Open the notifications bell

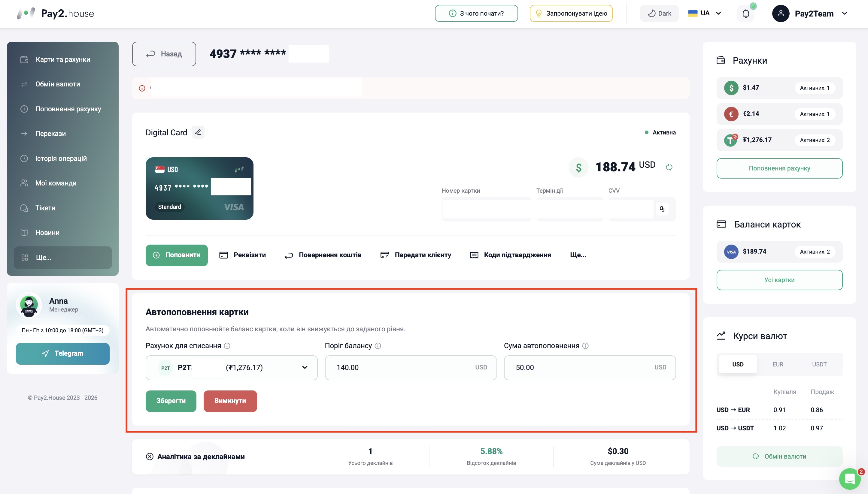(745, 14)
